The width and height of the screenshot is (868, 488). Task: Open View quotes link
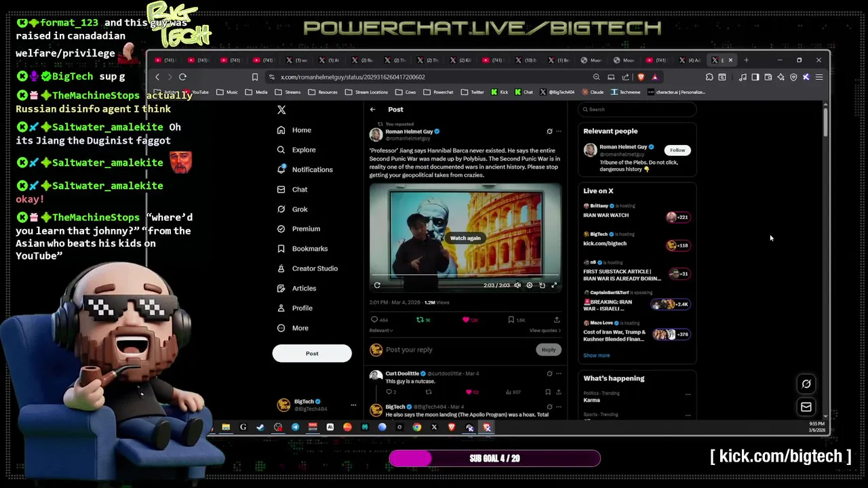pyautogui.click(x=545, y=331)
